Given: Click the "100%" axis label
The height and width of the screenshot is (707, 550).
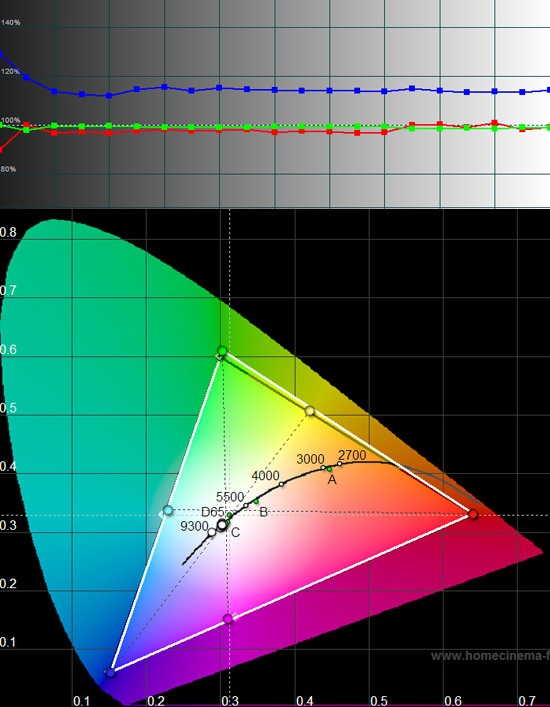Looking at the screenshot, I should pos(10,120).
